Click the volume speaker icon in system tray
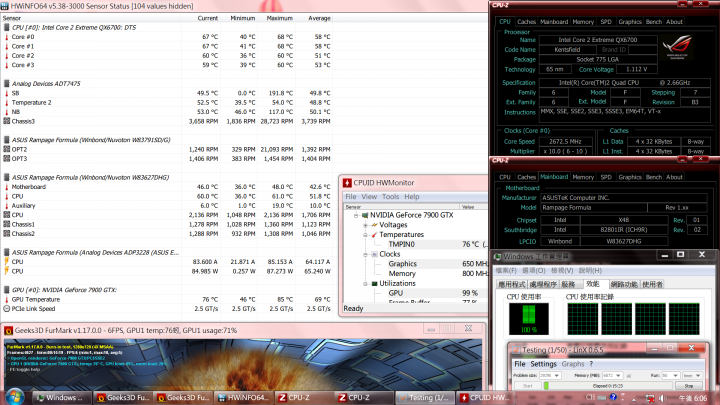This screenshot has height=405, width=720. [x=663, y=398]
